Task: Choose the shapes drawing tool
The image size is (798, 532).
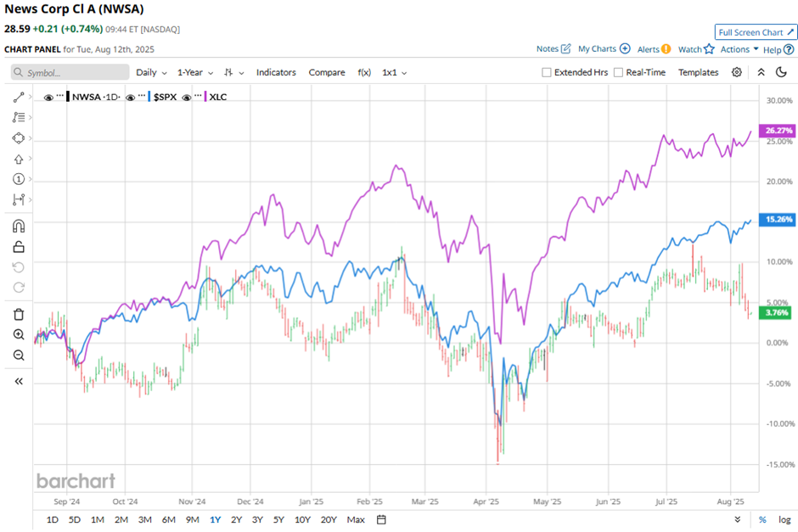Action: (19, 138)
